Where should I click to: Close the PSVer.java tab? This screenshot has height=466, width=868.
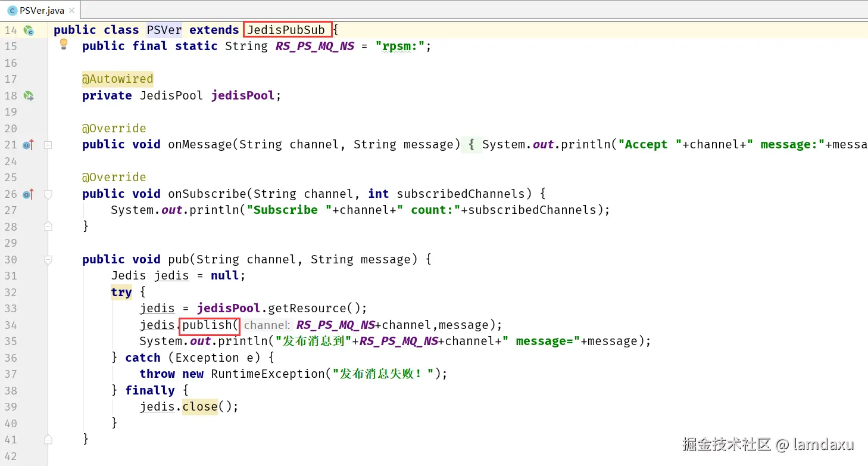tap(72, 10)
